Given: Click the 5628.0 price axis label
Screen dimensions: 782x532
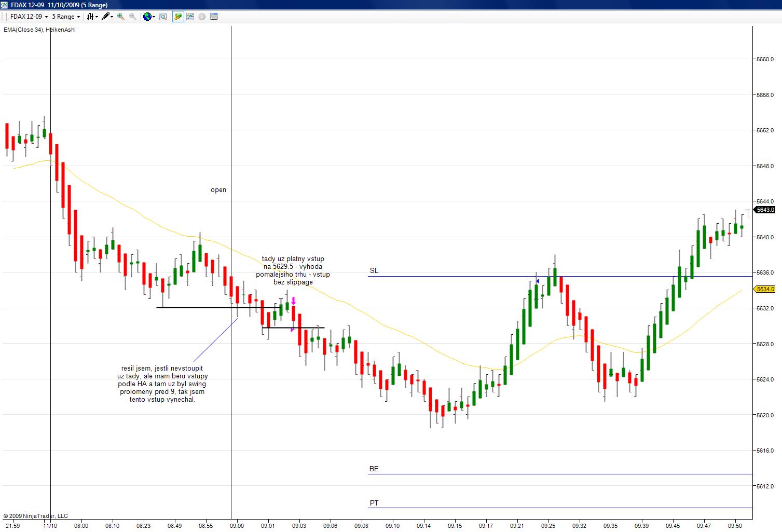Looking at the screenshot, I should 765,344.
